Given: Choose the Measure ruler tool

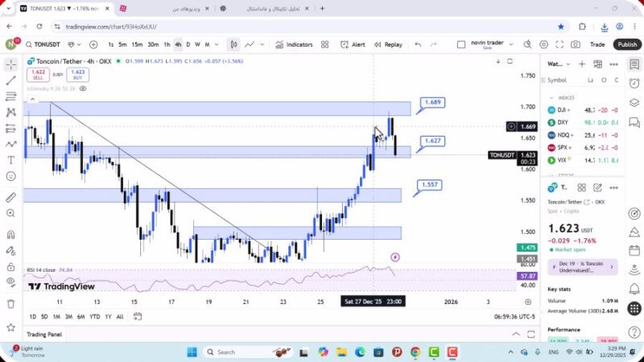Looking at the screenshot, I should (x=10, y=196).
